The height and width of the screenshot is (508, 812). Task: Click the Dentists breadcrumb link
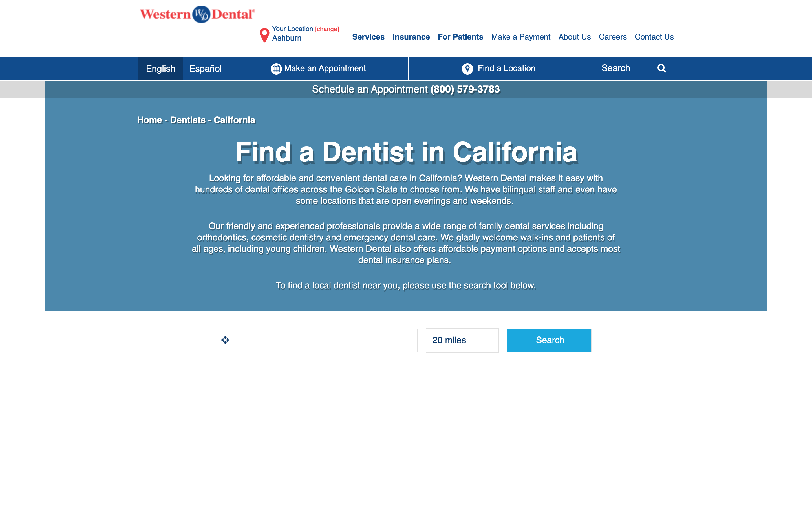coord(188,120)
